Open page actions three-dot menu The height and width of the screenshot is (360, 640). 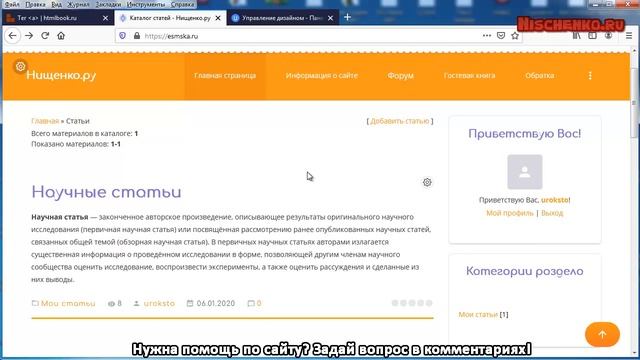(x=487, y=36)
